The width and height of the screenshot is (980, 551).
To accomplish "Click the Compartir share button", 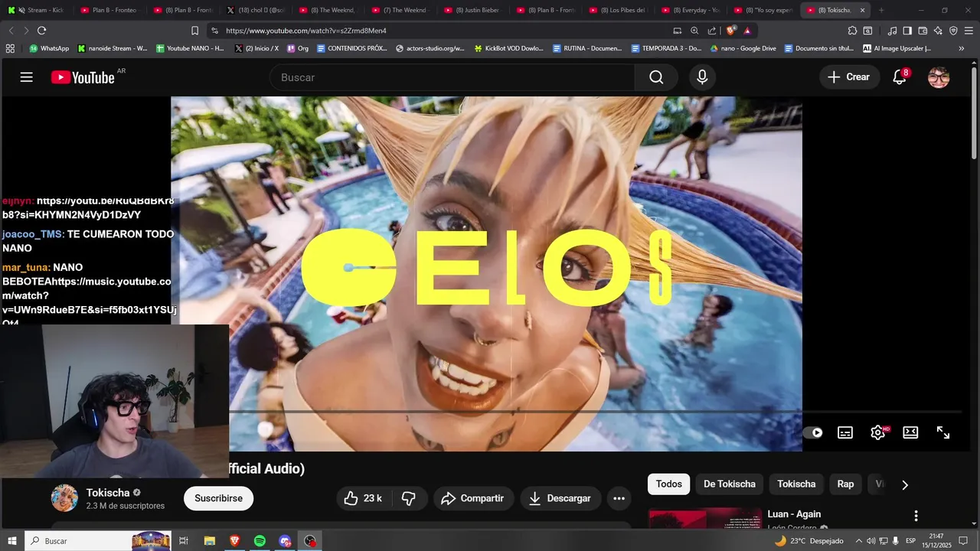I will click(472, 498).
